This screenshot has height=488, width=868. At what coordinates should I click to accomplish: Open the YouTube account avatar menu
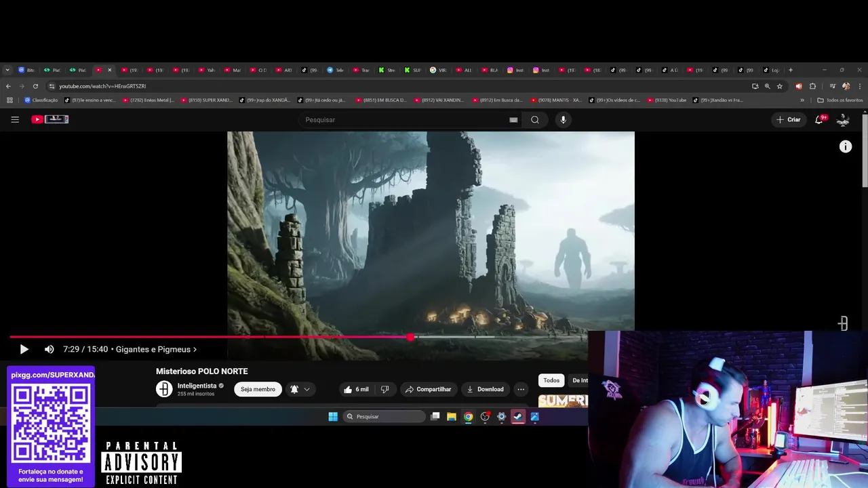pyautogui.click(x=843, y=119)
